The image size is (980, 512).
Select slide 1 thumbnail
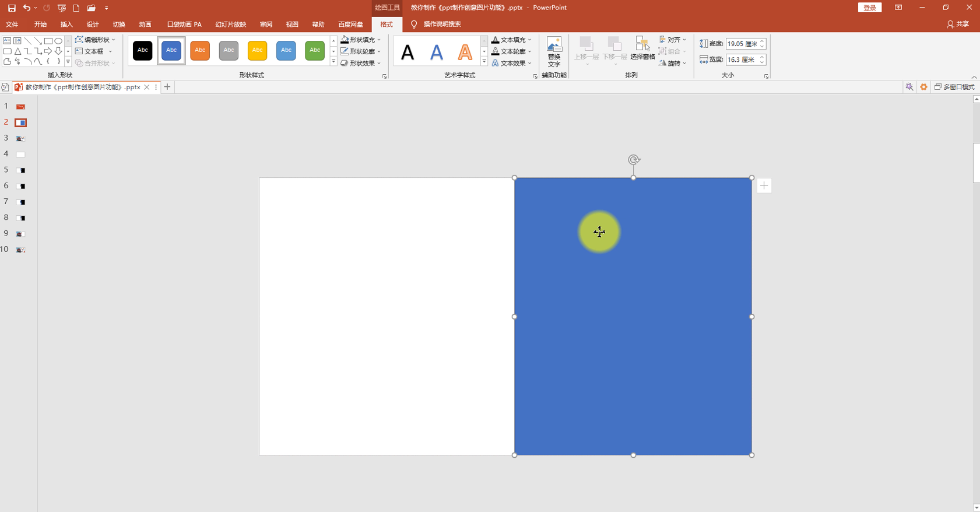[x=21, y=107]
